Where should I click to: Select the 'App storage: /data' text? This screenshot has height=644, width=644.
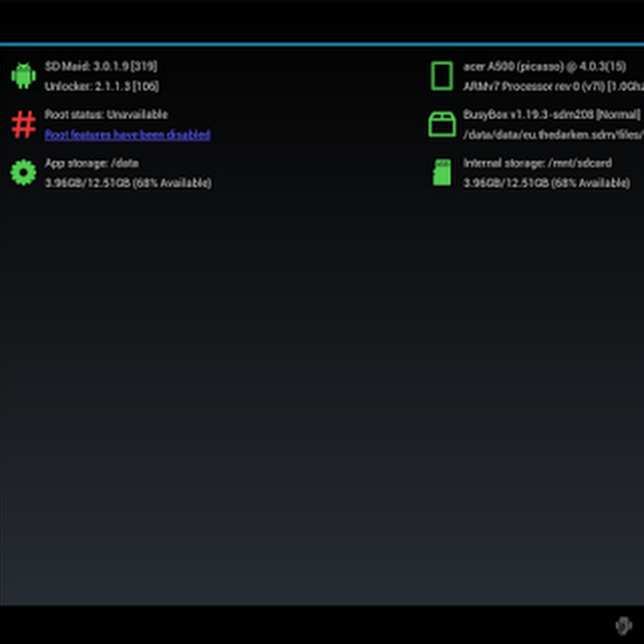[x=91, y=163]
